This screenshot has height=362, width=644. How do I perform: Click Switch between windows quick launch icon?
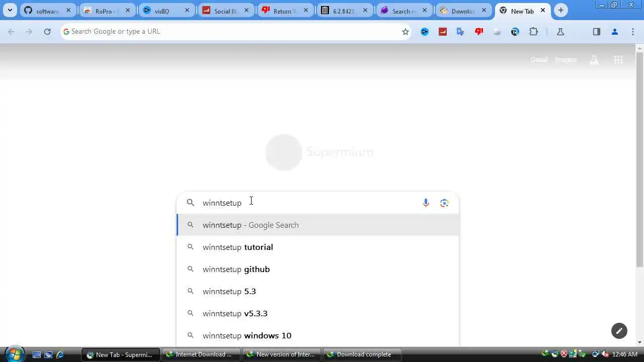48,354
